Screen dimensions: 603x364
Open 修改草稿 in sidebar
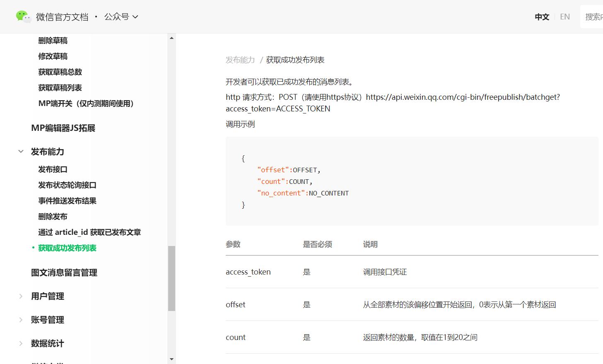coord(53,56)
